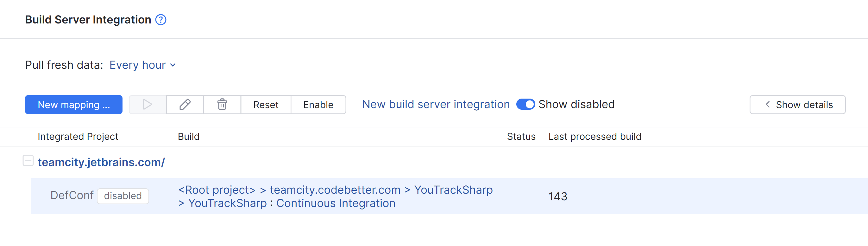Viewport: 868px width, 246px height.
Task: Click the Status column header
Action: tap(521, 137)
